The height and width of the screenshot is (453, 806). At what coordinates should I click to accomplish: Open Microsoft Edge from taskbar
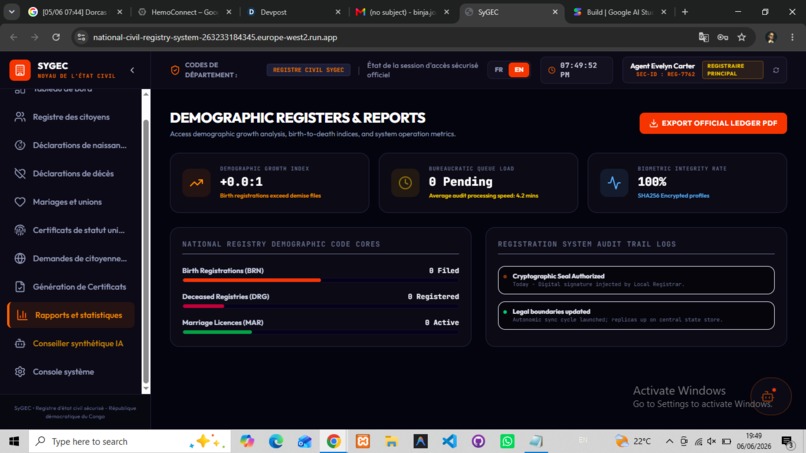(276, 441)
